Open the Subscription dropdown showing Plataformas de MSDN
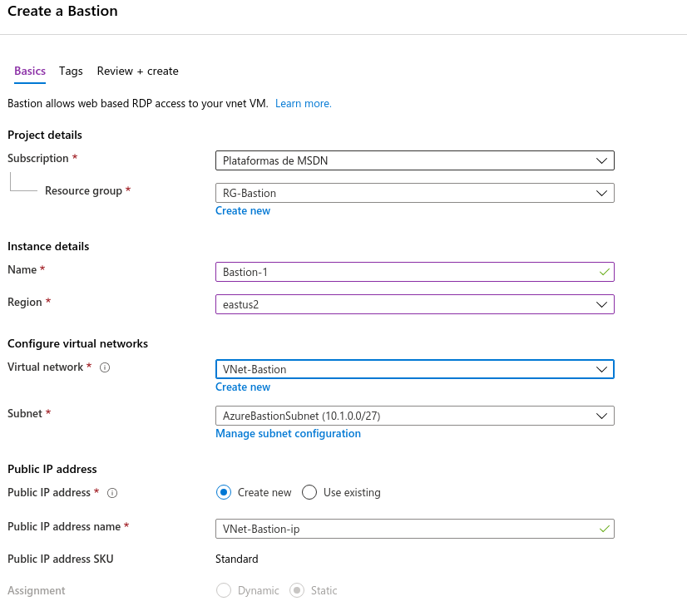Viewport: 687px width, 616px height. 414,160
